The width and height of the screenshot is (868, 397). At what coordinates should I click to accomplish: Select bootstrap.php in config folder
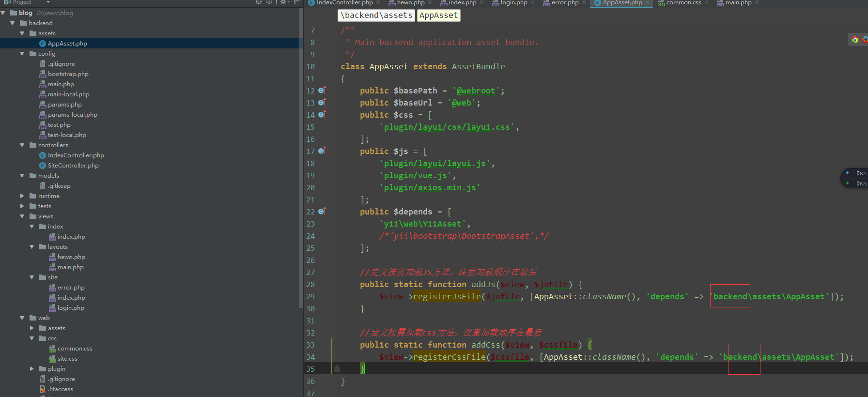click(68, 74)
